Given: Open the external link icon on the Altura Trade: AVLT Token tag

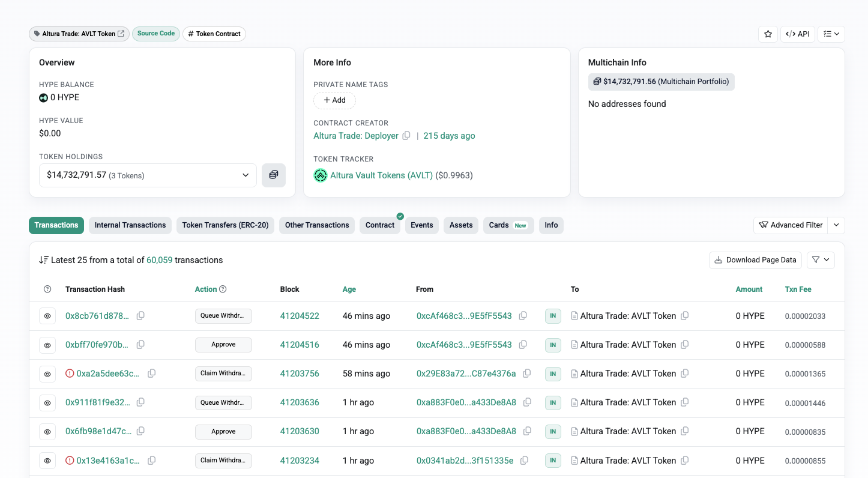Looking at the screenshot, I should point(121,34).
